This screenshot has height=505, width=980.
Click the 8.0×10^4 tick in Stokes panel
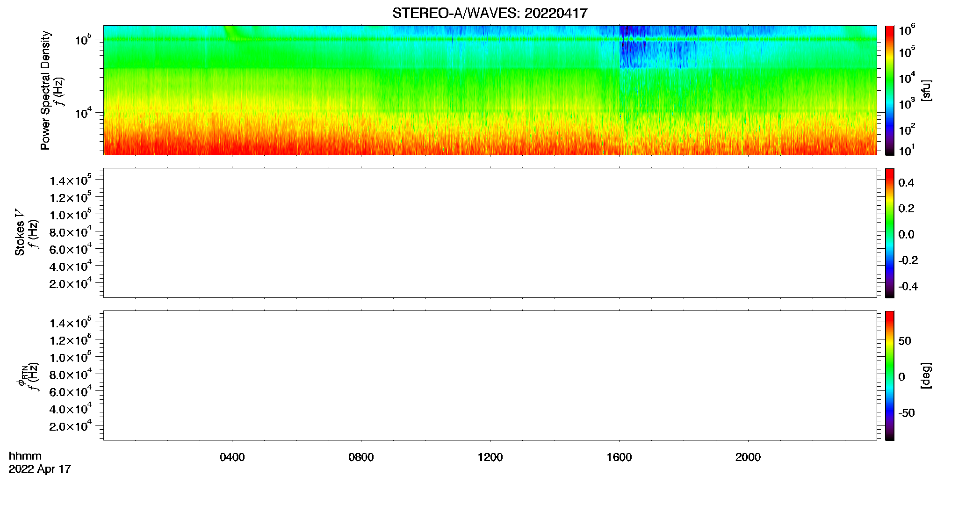pyautogui.click(x=71, y=231)
